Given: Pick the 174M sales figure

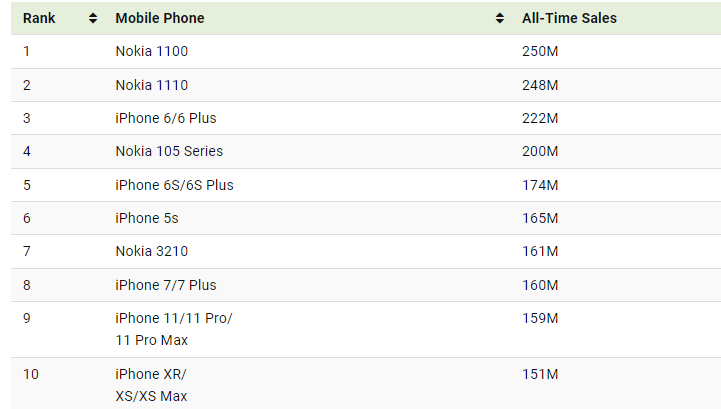Looking at the screenshot, I should [x=540, y=185].
